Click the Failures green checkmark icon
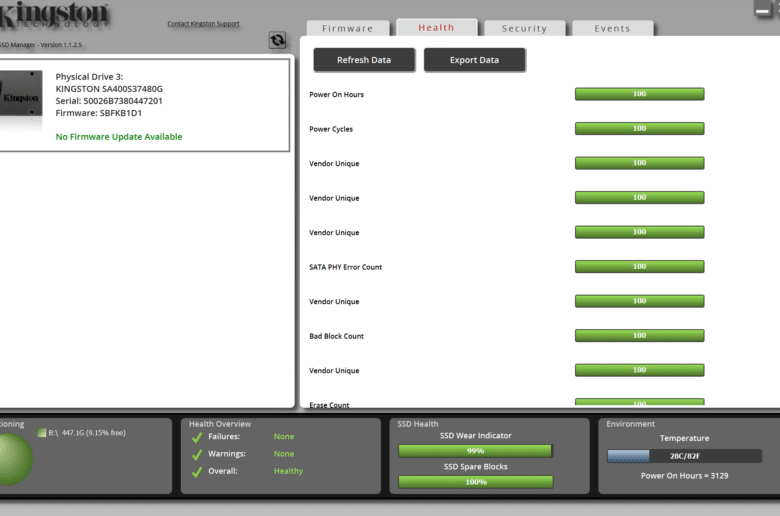 (x=197, y=437)
